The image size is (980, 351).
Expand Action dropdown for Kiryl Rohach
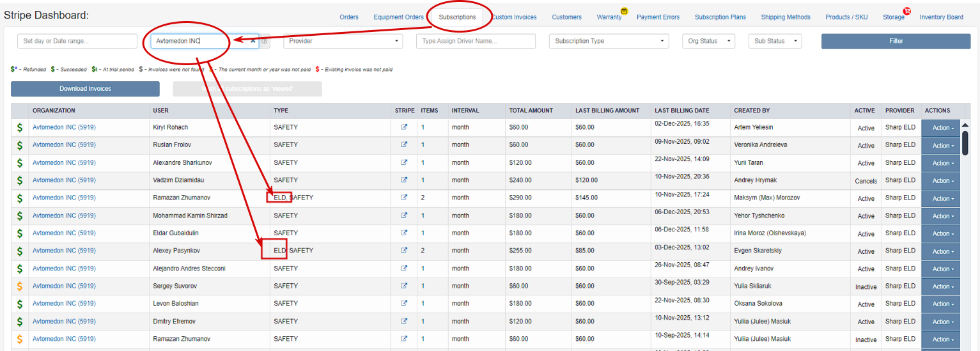click(940, 128)
